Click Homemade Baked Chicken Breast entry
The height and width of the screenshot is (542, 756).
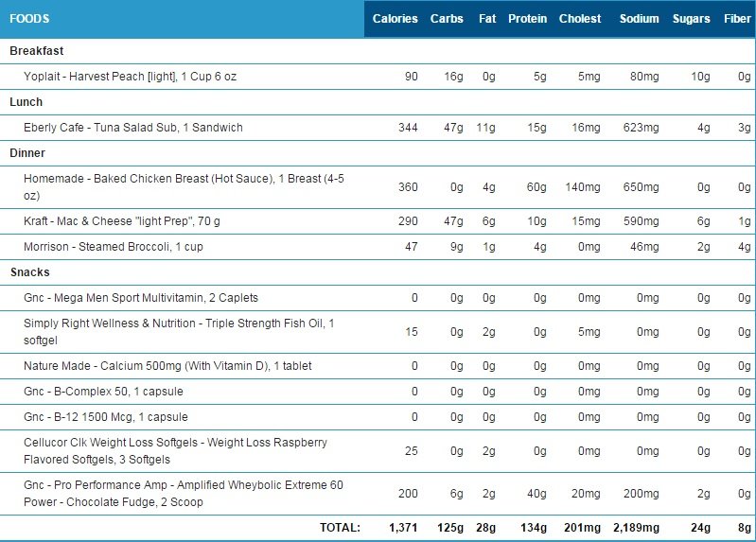click(x=184, y=187)
